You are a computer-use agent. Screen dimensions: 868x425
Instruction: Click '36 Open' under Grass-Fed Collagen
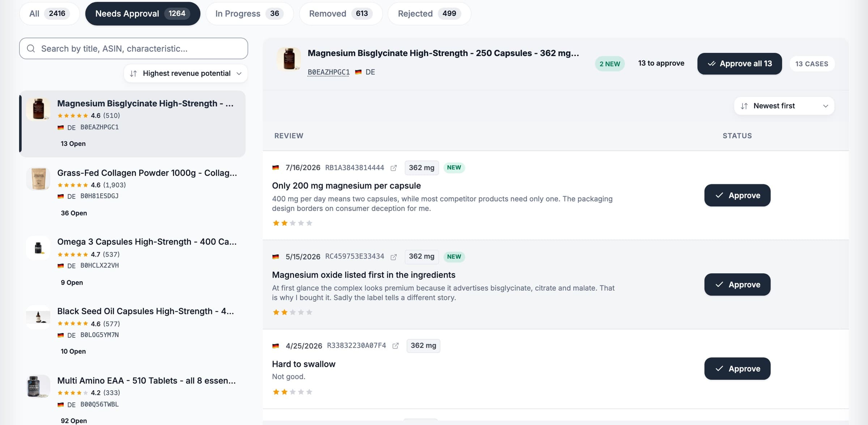[74, 213]
